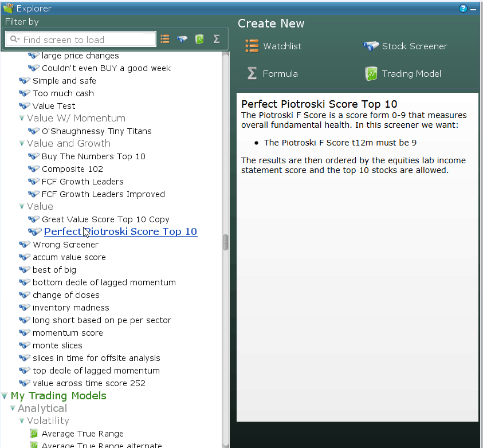Create a new Stock Screener

406,46
